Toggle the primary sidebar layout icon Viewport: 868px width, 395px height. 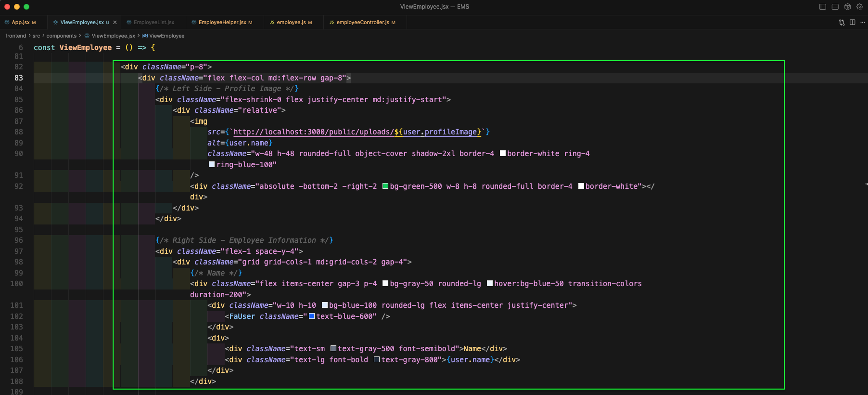point(823,7)
